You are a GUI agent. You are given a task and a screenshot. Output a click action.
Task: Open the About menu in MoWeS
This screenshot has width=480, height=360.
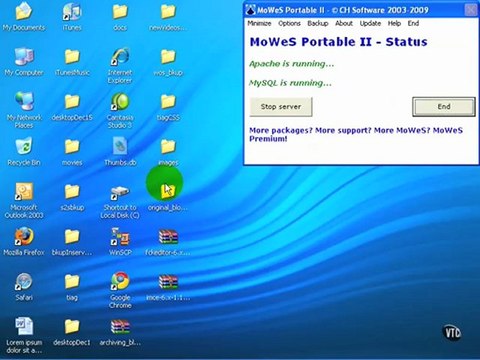344,23
